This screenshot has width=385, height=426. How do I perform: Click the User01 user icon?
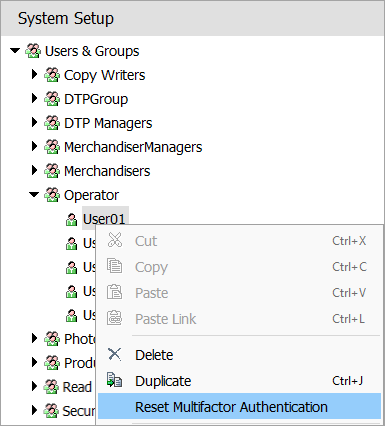coord(71,219)
